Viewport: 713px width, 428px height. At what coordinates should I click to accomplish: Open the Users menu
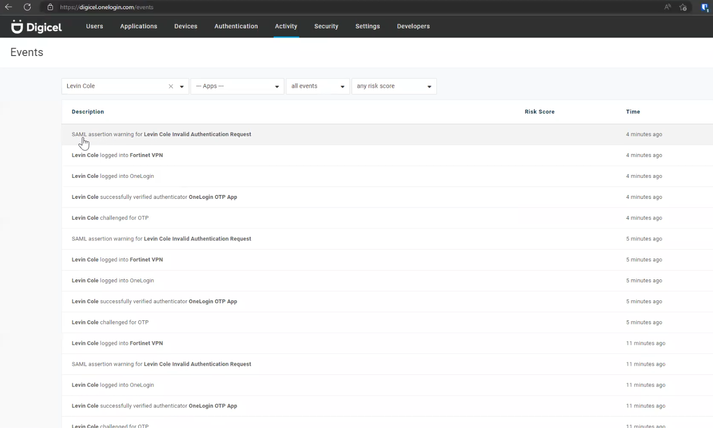(x=95, y=26)
